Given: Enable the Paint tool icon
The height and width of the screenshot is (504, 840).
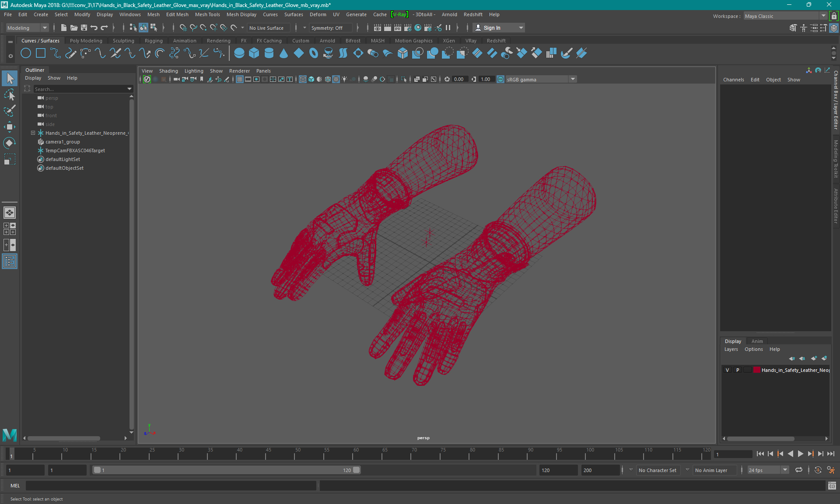Looking at the screenshot, I should [9, 112].
